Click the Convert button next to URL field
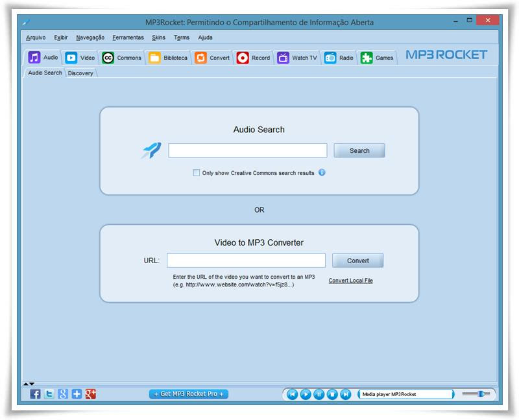 pyautogui.click(x=358, y=261)
